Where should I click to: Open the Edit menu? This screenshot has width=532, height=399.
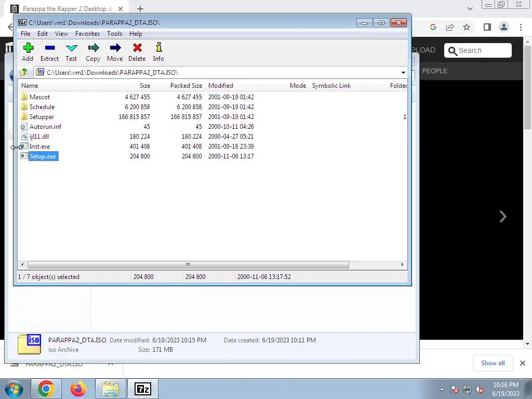pyautogui.click(x=43, y=34)
